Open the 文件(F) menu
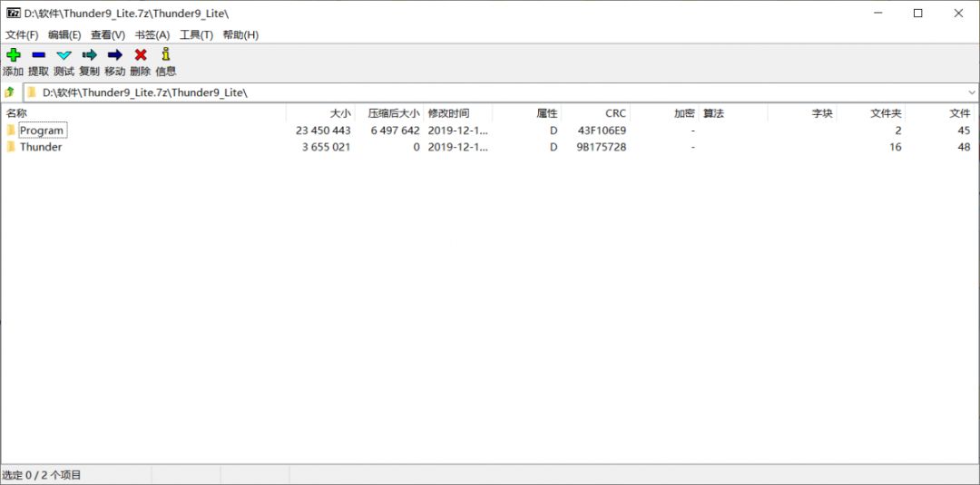The width and height of the screenshot is (980, 485). point(22,35)
